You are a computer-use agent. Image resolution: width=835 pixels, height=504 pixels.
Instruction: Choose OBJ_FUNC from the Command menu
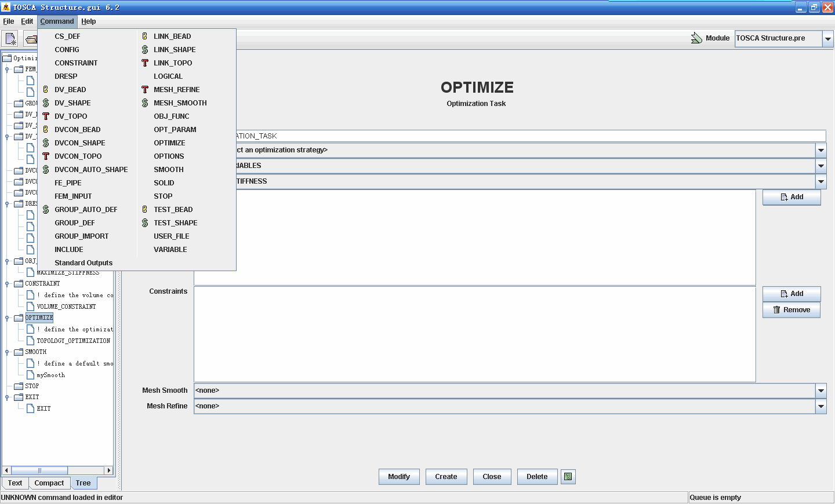[171, 116]
